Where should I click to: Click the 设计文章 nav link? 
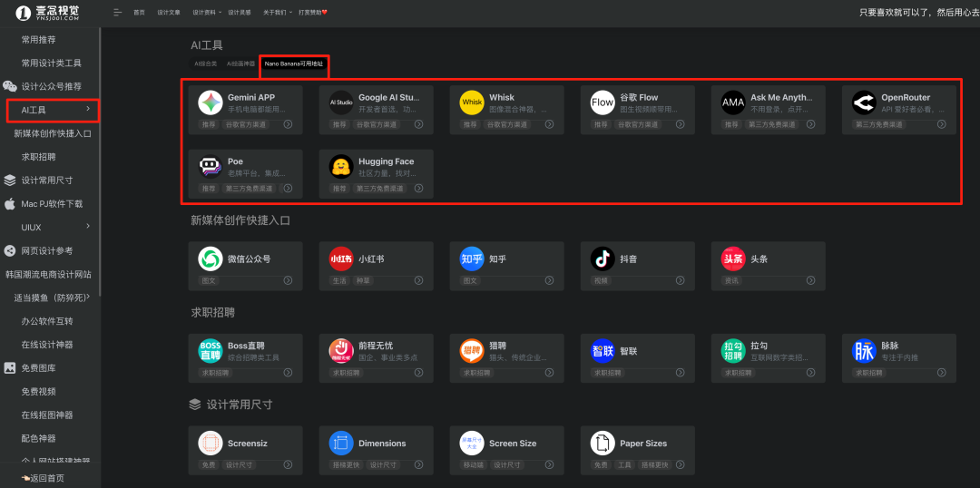pyautogui.click(x=169, y=13)
